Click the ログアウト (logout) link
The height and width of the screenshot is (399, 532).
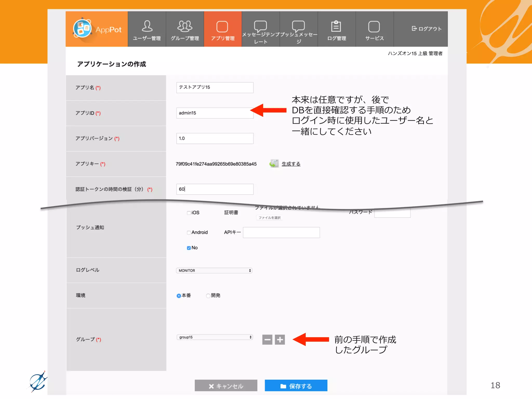427,29
